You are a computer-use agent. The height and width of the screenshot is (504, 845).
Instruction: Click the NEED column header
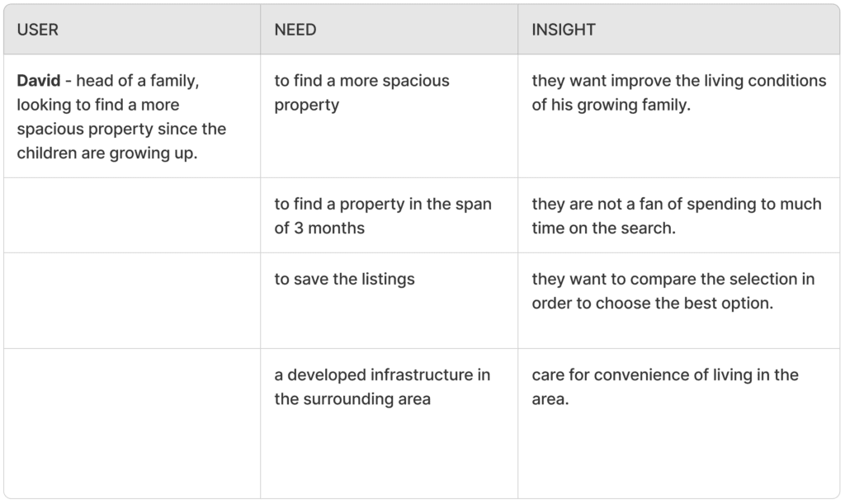pos(295,30)
